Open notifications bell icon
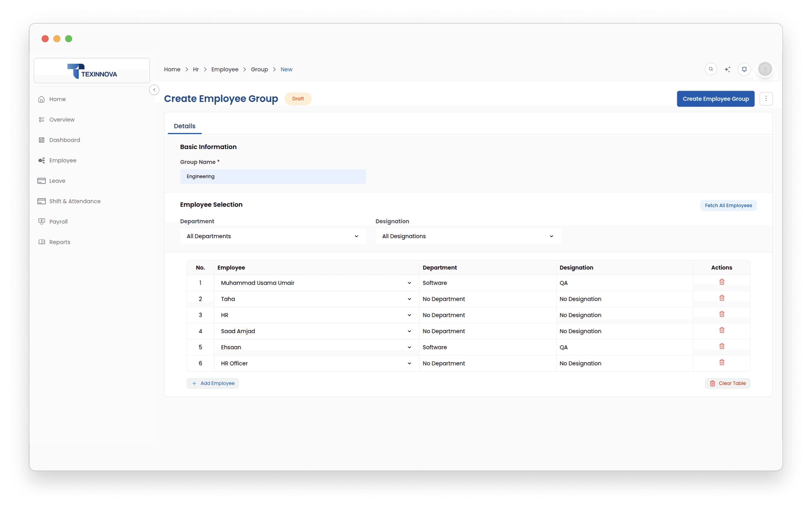This screenshot has width=812, height=506. coord(744,69)
